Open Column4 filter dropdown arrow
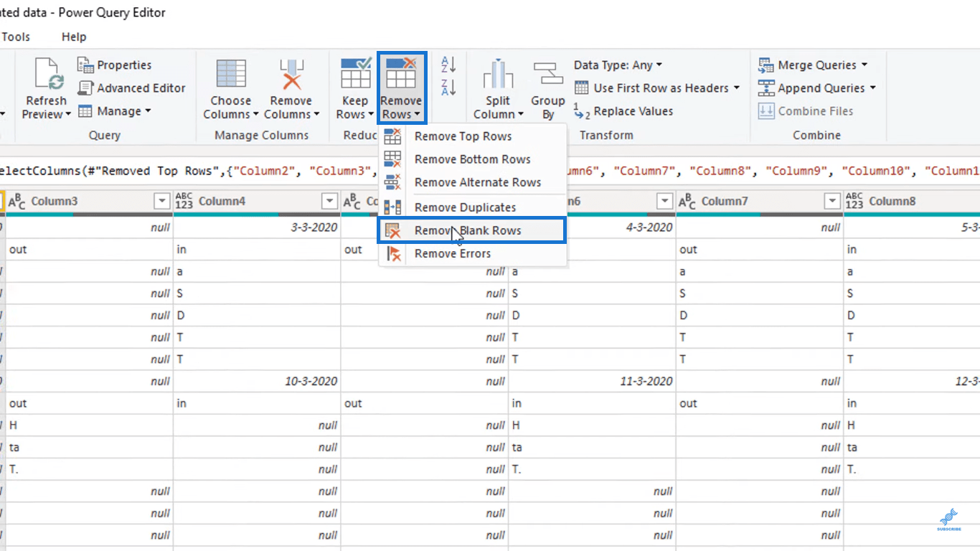The image size is (980, 551). [x=329, y=202]
